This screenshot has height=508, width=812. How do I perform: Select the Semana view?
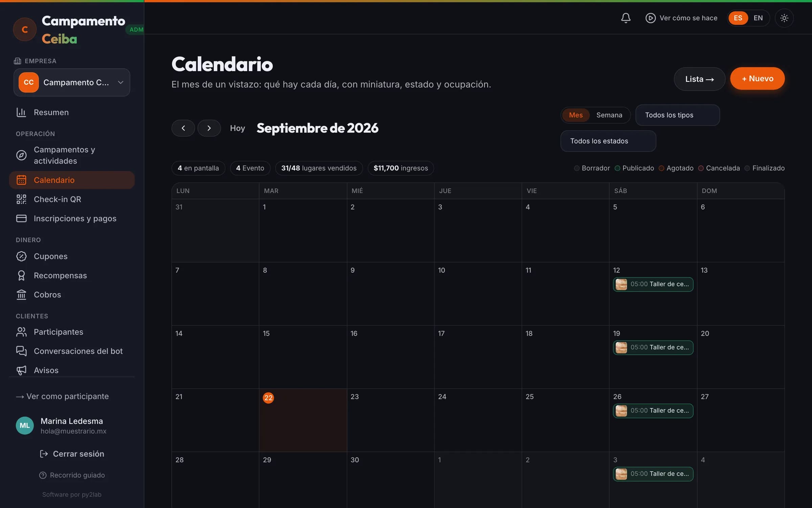[609, 115]
